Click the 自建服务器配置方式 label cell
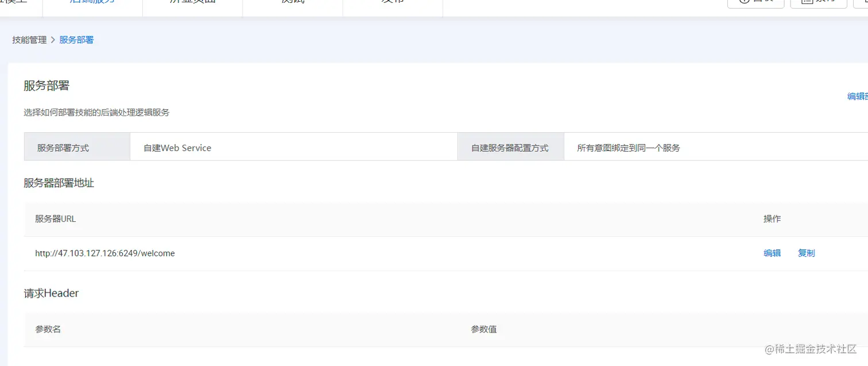This screenshot has width=868, height=366. tap(511, 147)
